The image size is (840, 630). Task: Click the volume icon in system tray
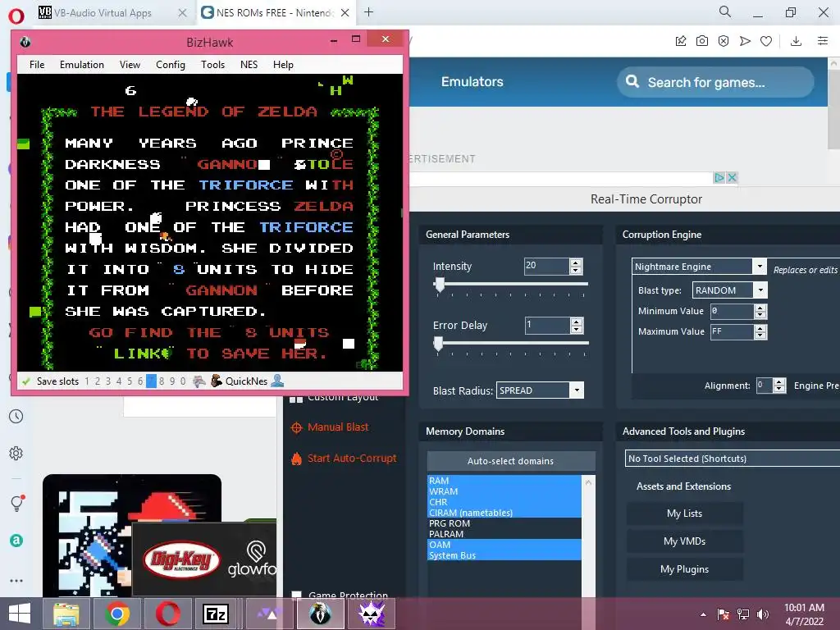(x=763, y=614)
